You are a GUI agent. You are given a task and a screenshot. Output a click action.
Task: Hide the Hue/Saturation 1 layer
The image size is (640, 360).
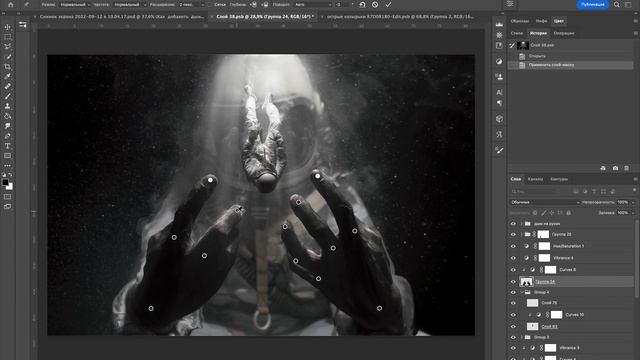tap(513, 246)
